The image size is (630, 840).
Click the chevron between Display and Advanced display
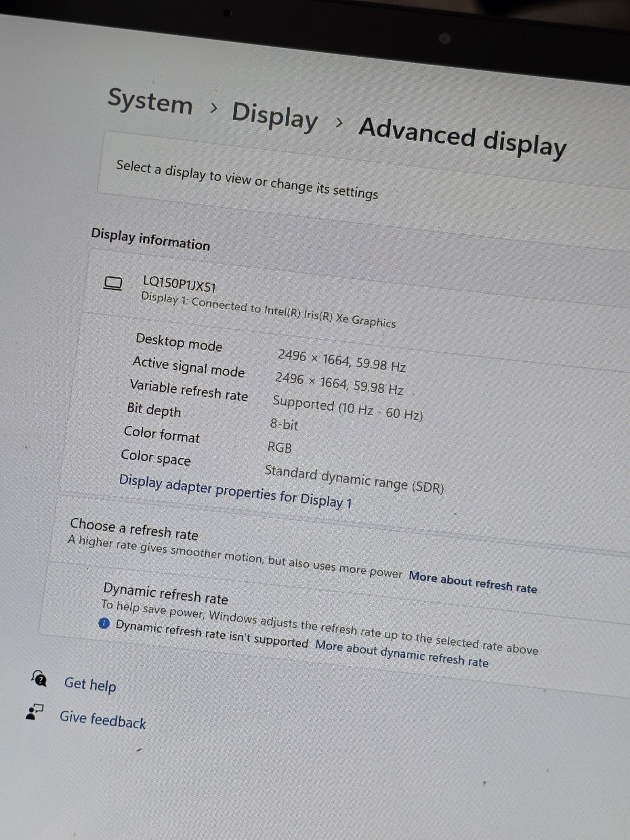pyautogui.click(x=339, y=123)
